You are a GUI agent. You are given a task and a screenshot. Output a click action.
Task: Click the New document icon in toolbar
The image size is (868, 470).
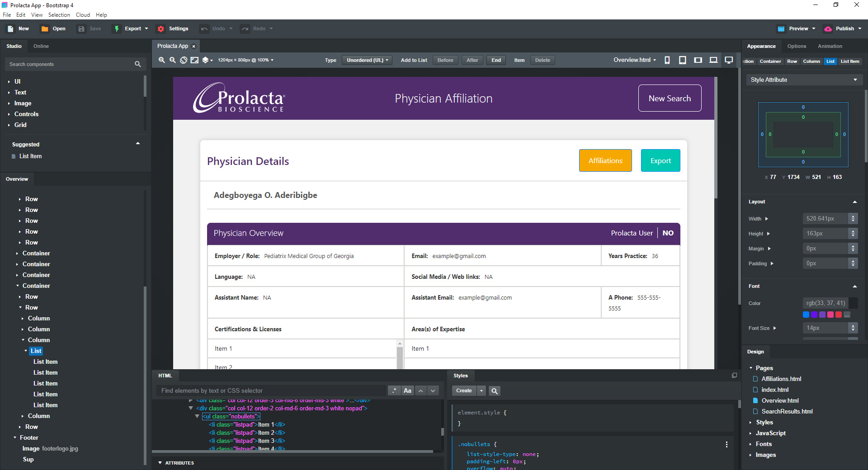click(10, 28)
